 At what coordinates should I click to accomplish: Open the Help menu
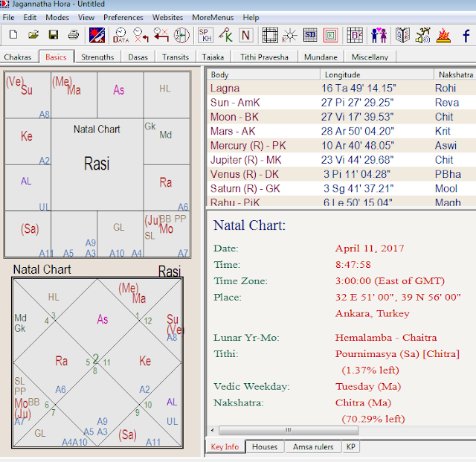[x=251, y=18]
